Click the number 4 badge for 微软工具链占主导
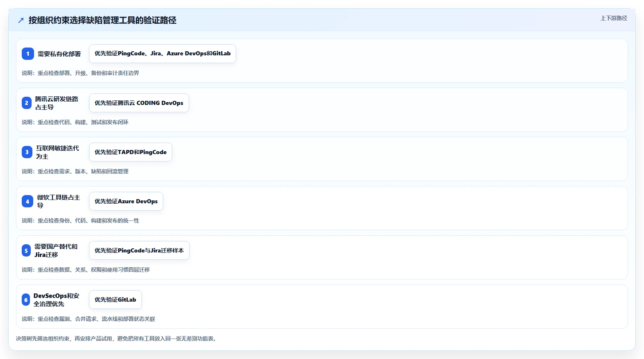 (27, 201)
